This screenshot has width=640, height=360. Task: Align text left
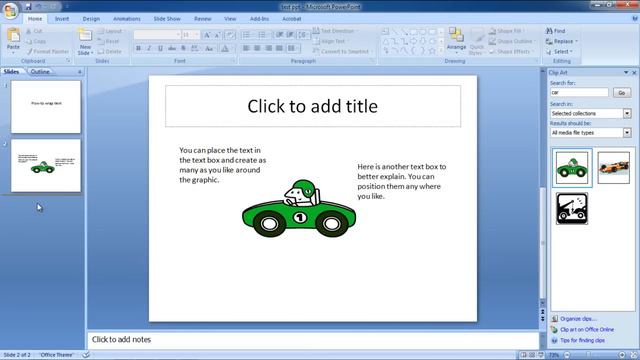click(x=246, y=48)
